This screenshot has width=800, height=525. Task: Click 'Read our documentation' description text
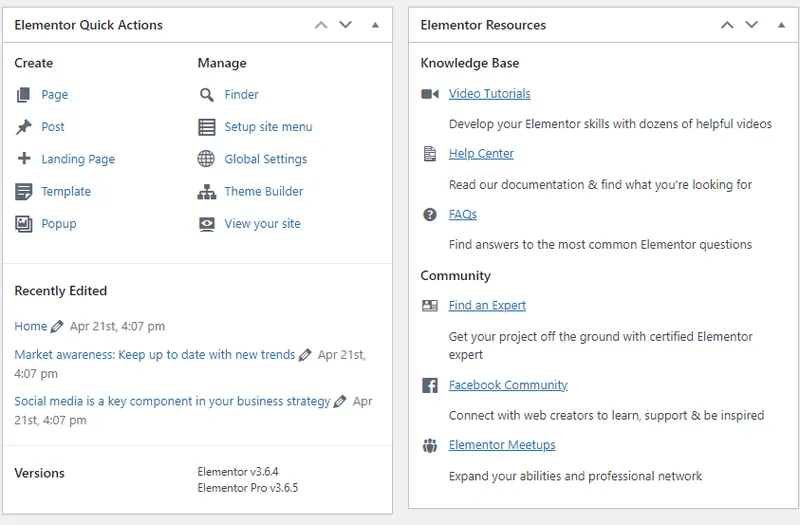click(x=601, y=185)
